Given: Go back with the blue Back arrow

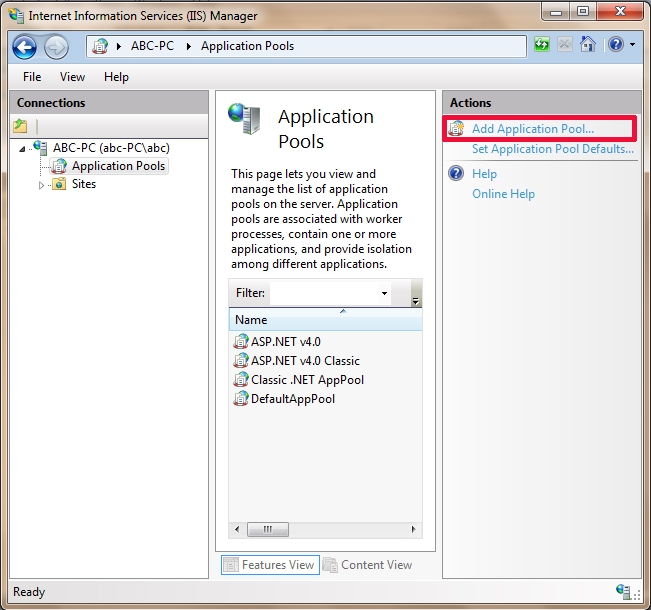Looking at the screenshot, I should pyautogui.click(x=24, y=47).
